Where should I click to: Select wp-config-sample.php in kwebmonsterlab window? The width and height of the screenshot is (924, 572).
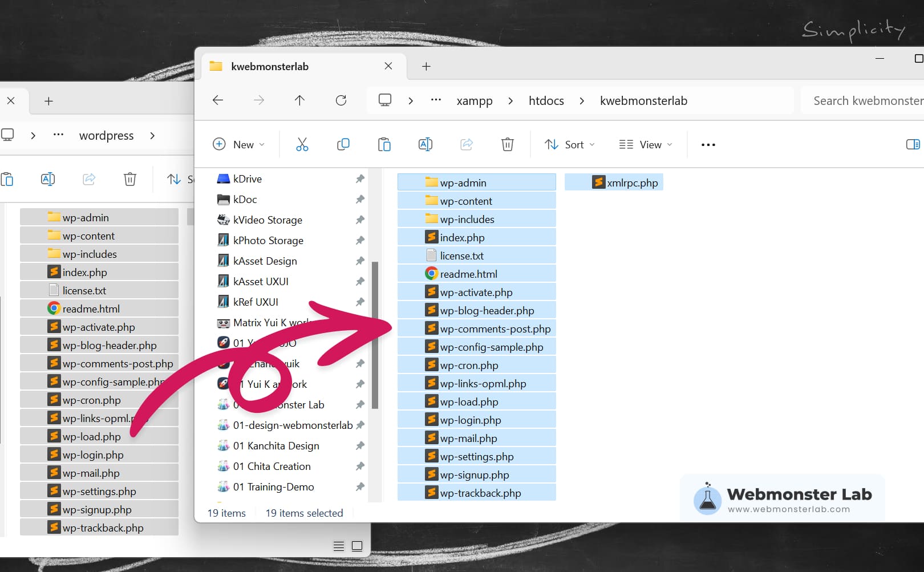coord(477,347)
